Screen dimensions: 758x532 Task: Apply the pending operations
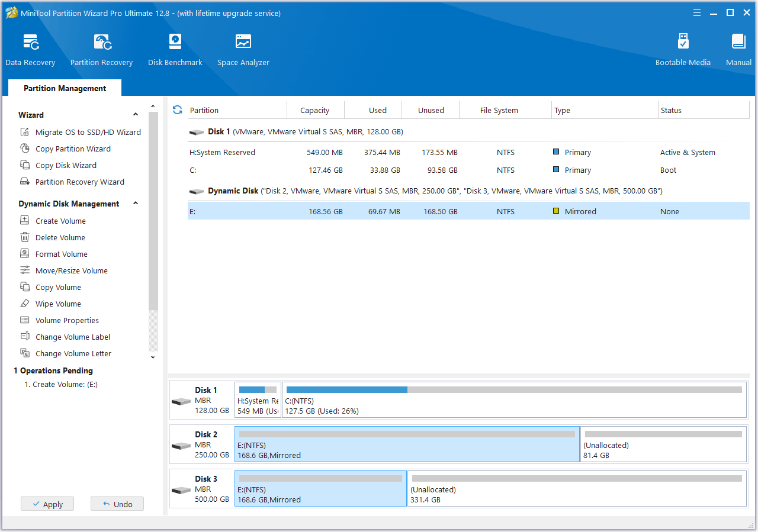coord(47,504)
